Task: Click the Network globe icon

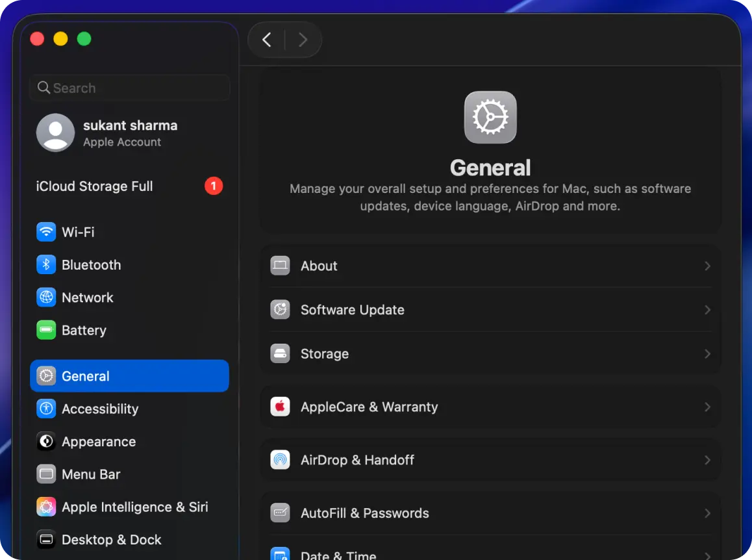Action: [x=46, y=298]
